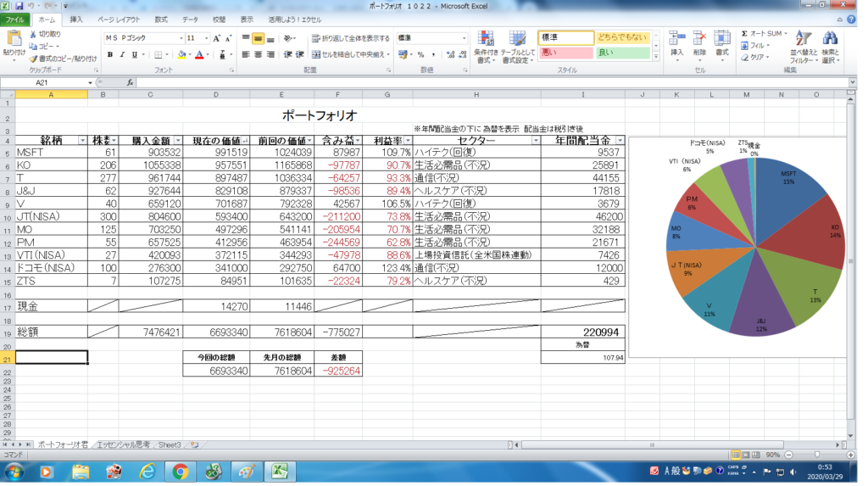This screenshot has width=868, height=486.
Task: Click the formula bar input field
Action: [x=492, y=82]
